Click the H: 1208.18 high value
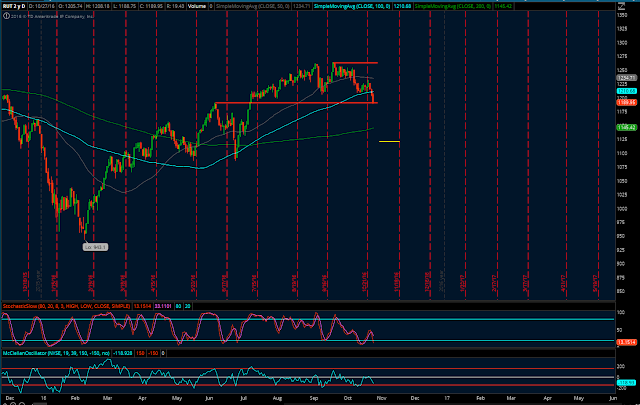 98,7
